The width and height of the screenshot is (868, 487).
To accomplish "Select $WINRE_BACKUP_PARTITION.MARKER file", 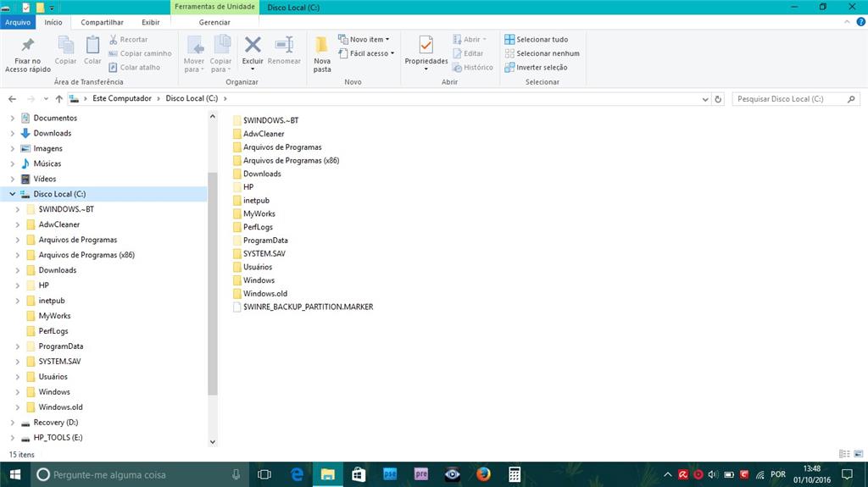I will pos(303,307).
